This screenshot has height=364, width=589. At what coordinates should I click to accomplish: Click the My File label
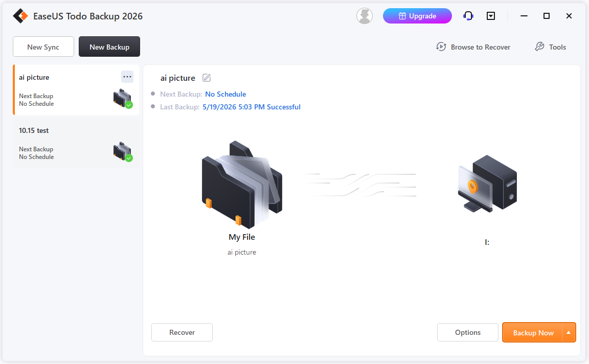[242, 237]
